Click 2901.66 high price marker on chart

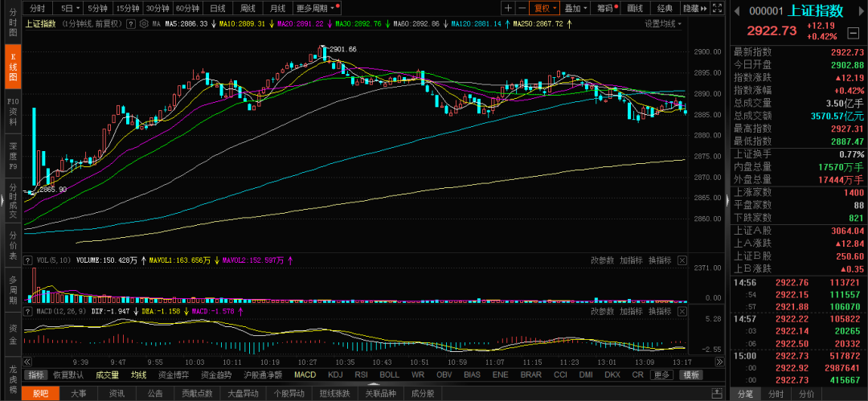pos(342,49)
